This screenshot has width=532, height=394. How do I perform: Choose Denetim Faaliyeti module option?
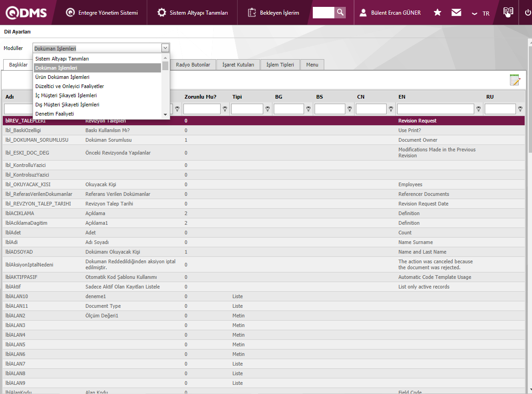click(55, 114)
